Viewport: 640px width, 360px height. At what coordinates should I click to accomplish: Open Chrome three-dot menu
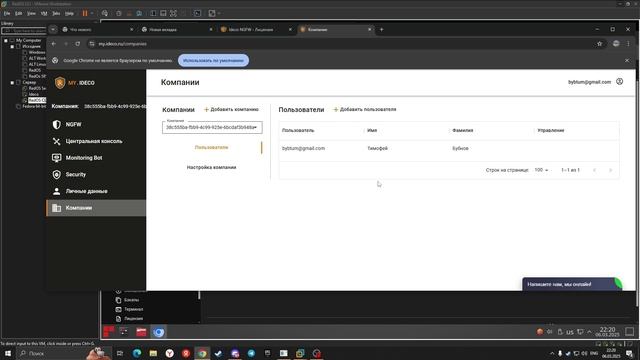tap(628, 44)
